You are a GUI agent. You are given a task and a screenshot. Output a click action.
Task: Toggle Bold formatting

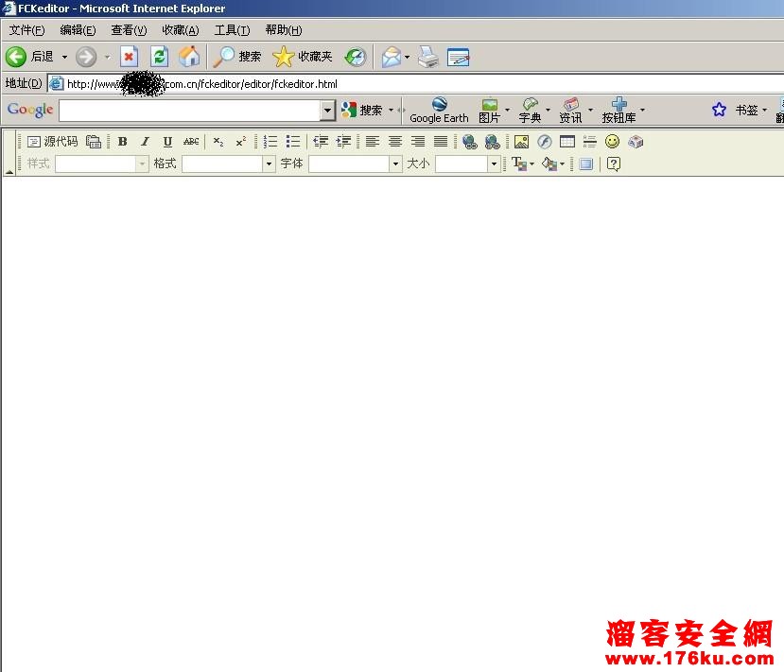[123, 142]
